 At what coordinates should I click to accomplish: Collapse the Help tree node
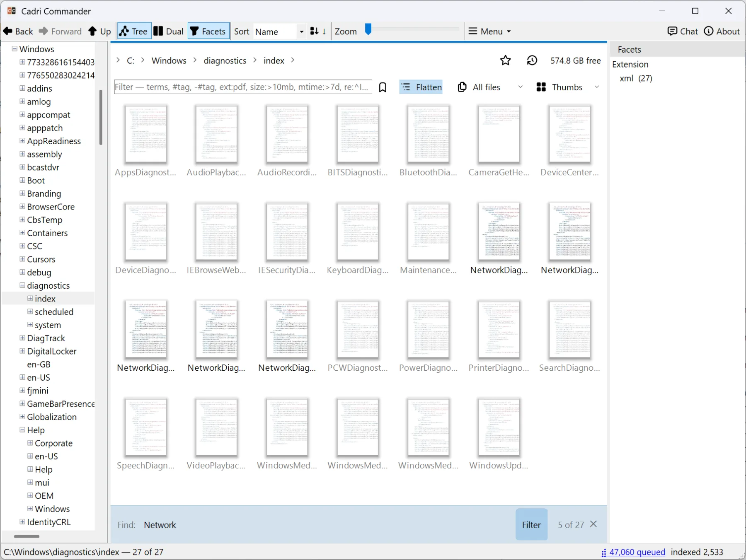pos(22,430)
